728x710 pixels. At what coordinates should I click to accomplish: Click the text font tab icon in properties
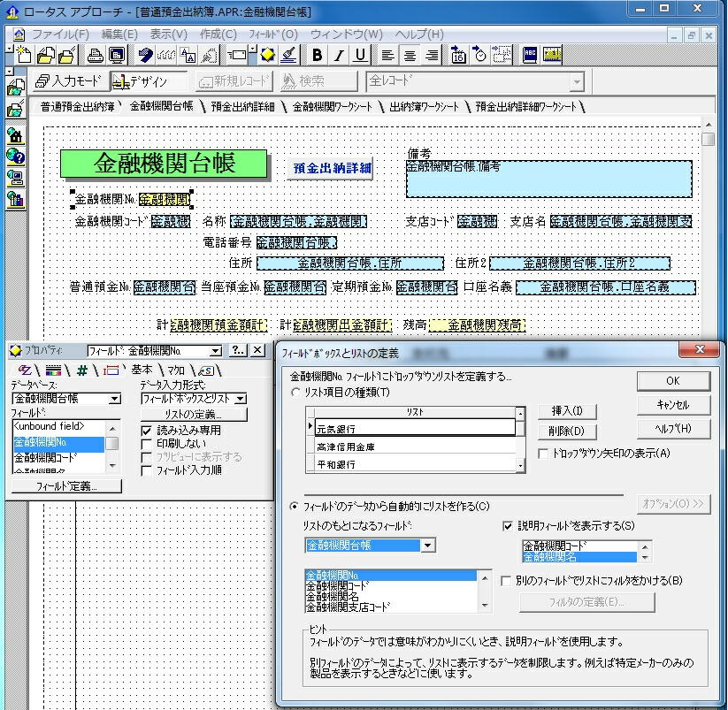click(x=25, y=370)
